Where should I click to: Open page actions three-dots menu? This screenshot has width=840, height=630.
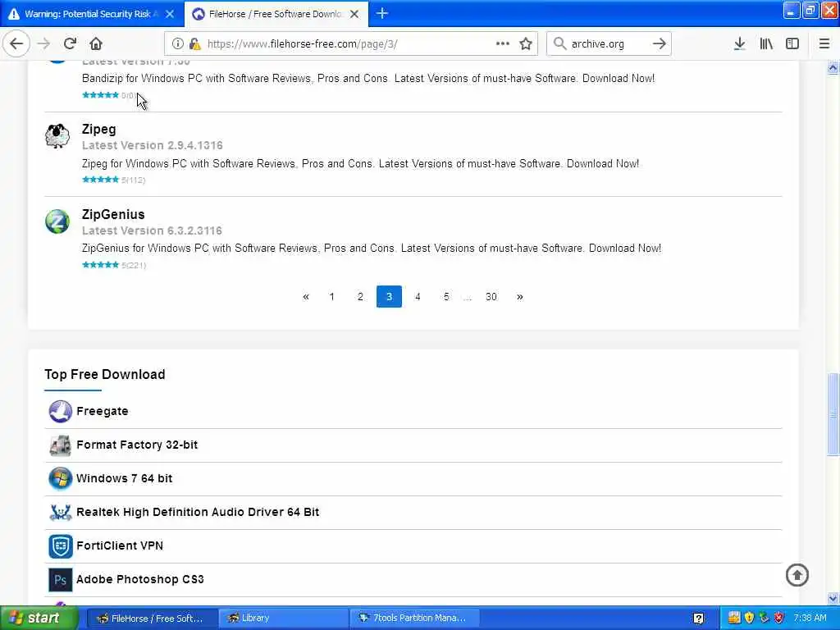[x=503, y=43]
